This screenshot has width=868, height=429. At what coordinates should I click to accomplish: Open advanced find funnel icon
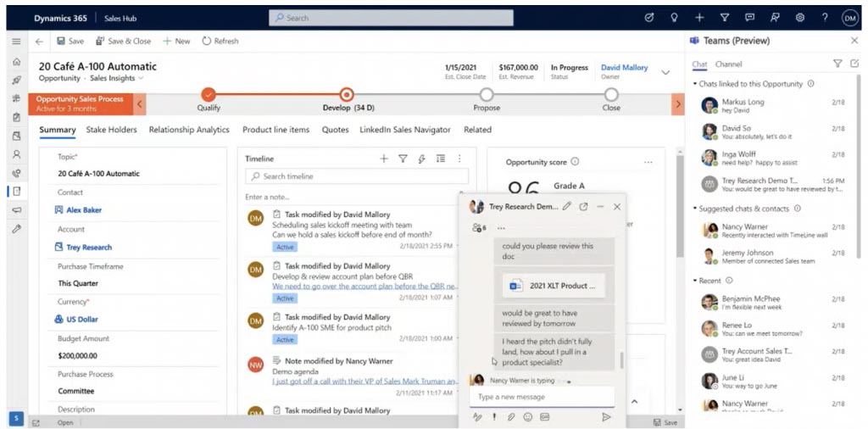(724, 18)
